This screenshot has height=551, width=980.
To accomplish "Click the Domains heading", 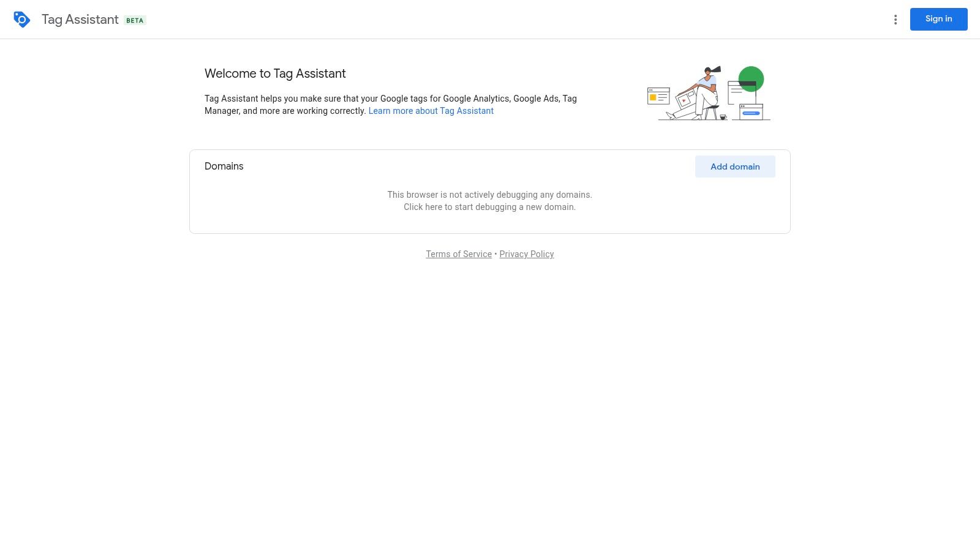I will pos(224,167).
